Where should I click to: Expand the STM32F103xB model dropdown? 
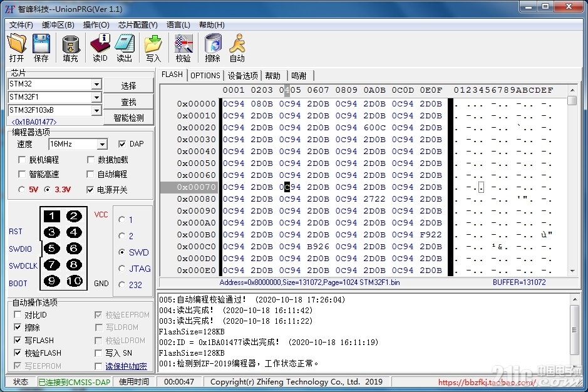point(96,110)
